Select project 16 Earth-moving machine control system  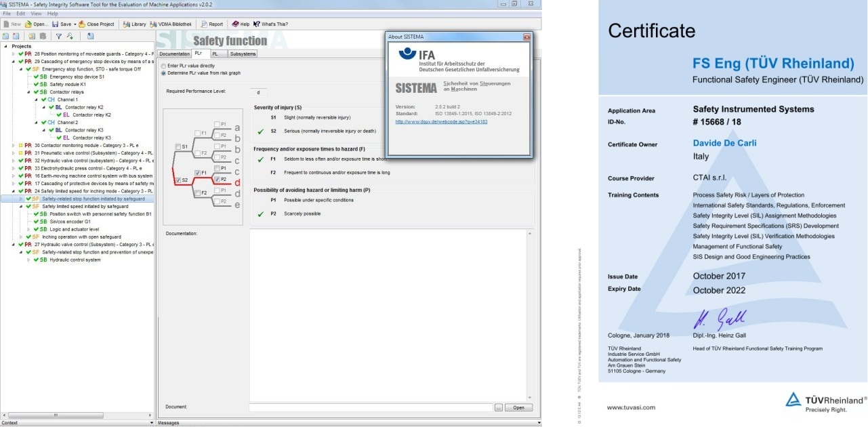93,176
